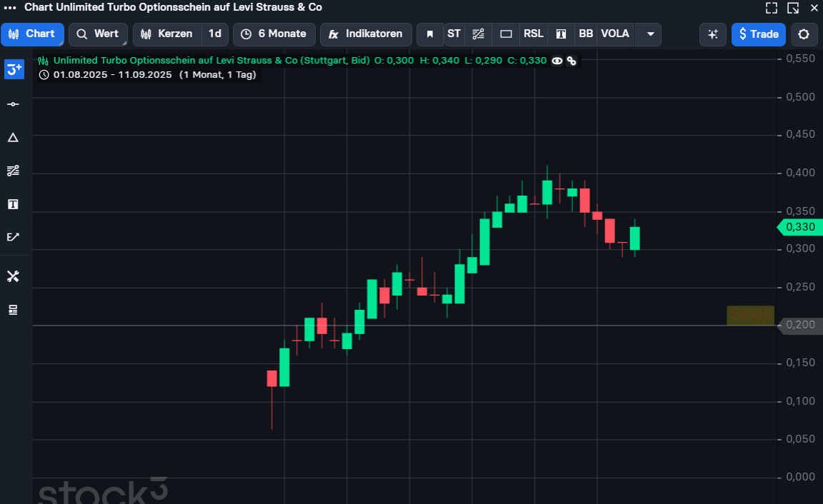Select the triangle shape tool in sidebar

[x=13, y=138]
